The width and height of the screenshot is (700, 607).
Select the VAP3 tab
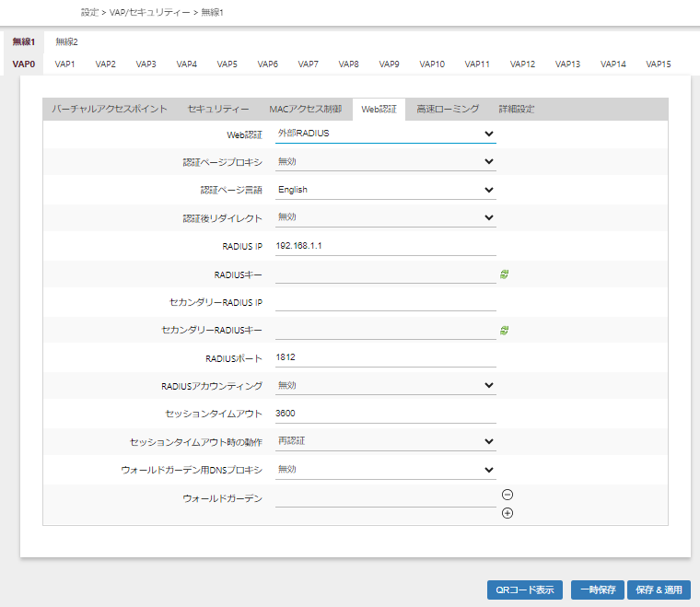pyautogui.click(x=146, y=64)
